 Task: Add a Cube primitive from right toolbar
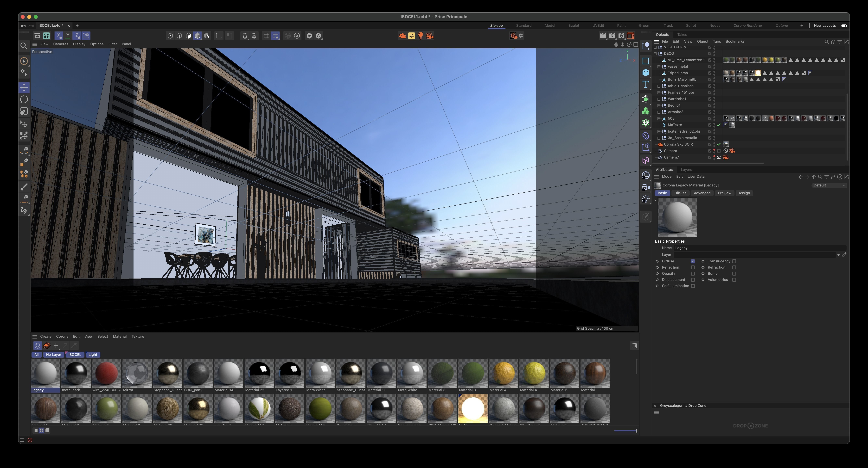point(646,73)
